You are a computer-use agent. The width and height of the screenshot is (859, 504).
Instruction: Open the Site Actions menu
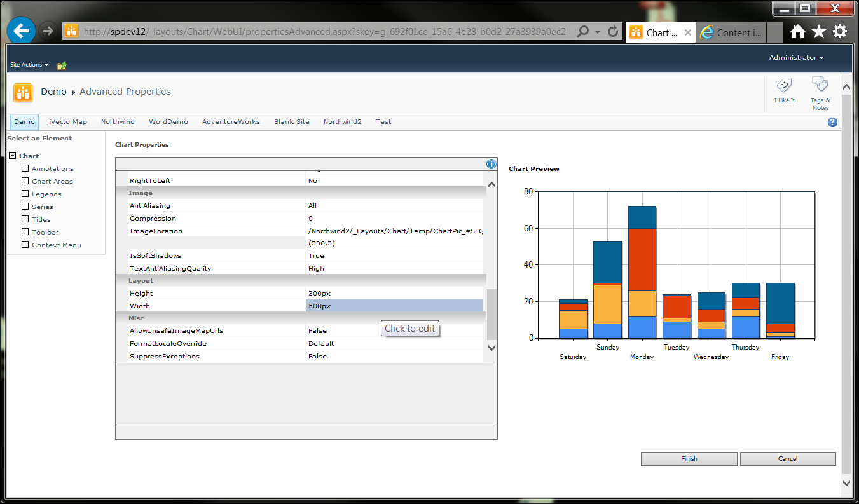point(29,65)
